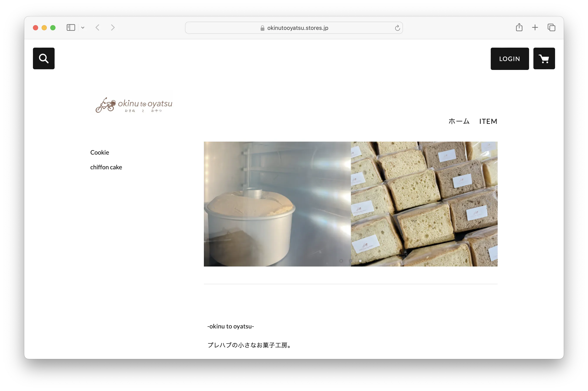This screenshot has height=391, width=588.
Task: Expand the sidebar options dropdown chevron
Action: tap(83, 28)
